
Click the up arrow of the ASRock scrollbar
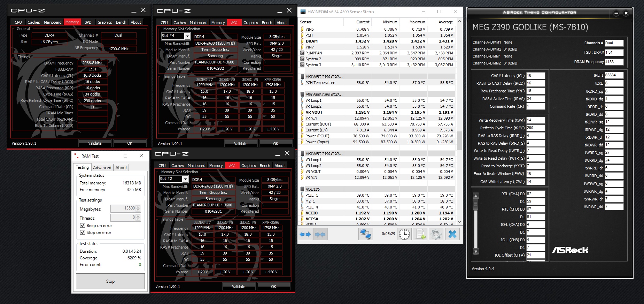tap(476, 195)
